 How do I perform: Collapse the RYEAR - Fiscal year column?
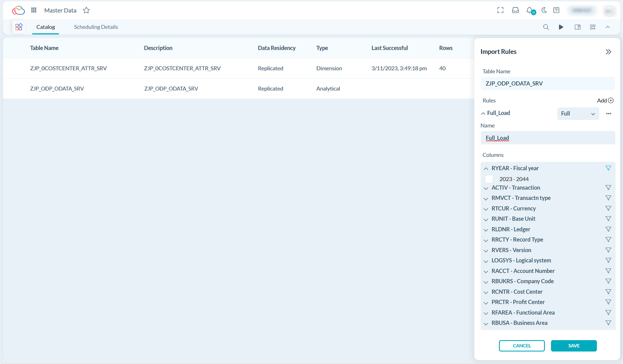[486, 168]
